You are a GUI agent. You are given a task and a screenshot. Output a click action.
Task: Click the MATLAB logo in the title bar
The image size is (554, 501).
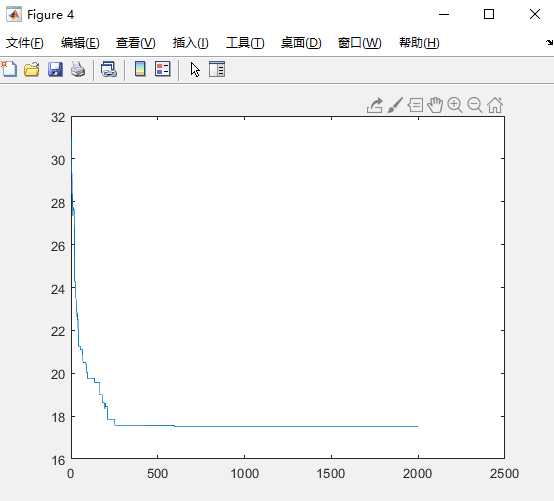tap(14, 14)
